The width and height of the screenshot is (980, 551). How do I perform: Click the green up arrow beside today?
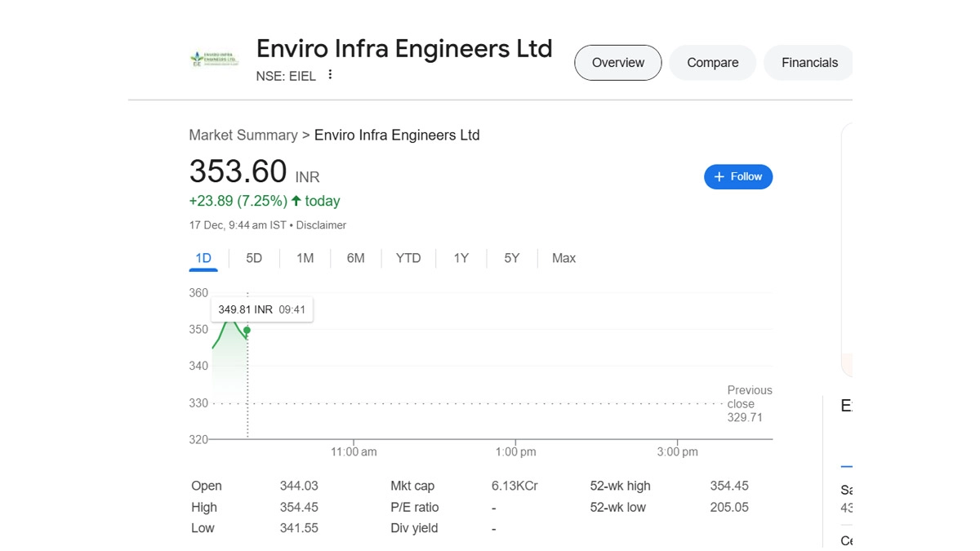tap(296, 201)
